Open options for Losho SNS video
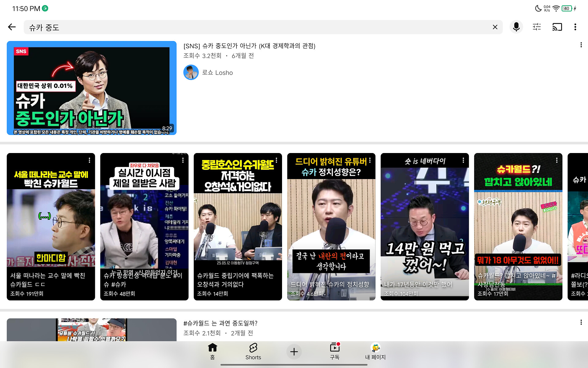Viewport: 588px width, 368px height. [581, 45]
